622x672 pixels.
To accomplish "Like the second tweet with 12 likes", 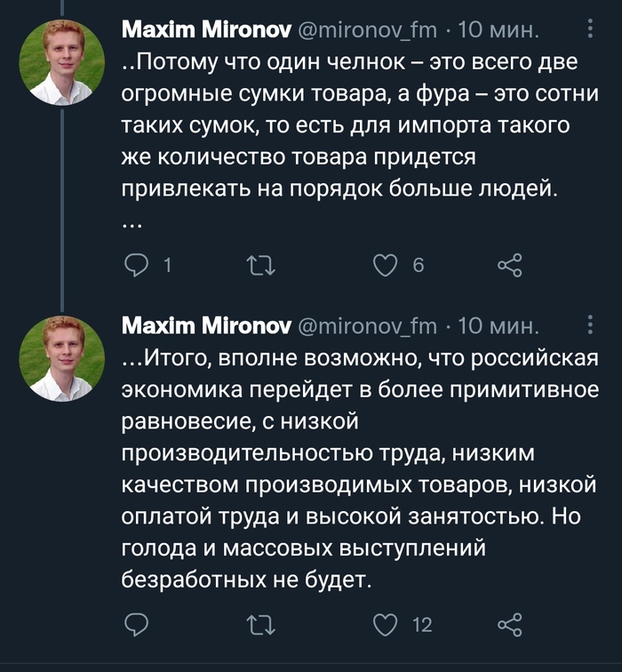I will pyautogui.click(x=384, y=626).
